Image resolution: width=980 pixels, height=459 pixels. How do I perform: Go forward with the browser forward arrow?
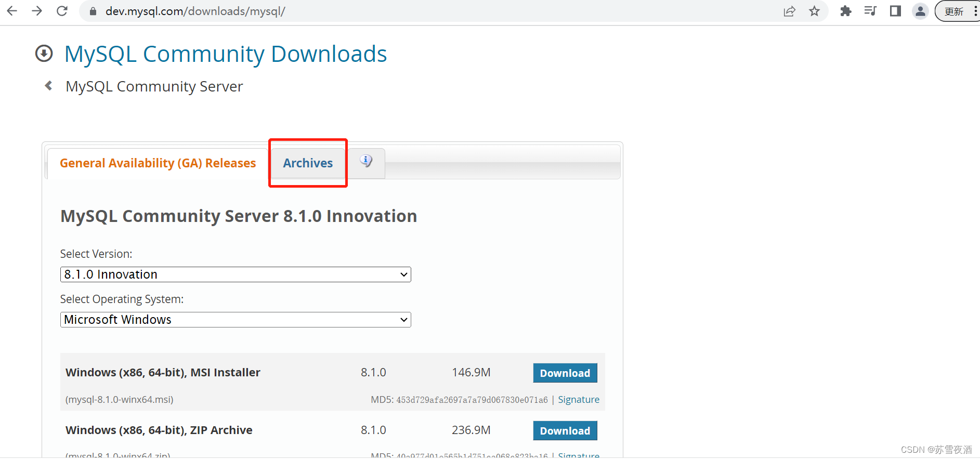click(x=37, y=11)
